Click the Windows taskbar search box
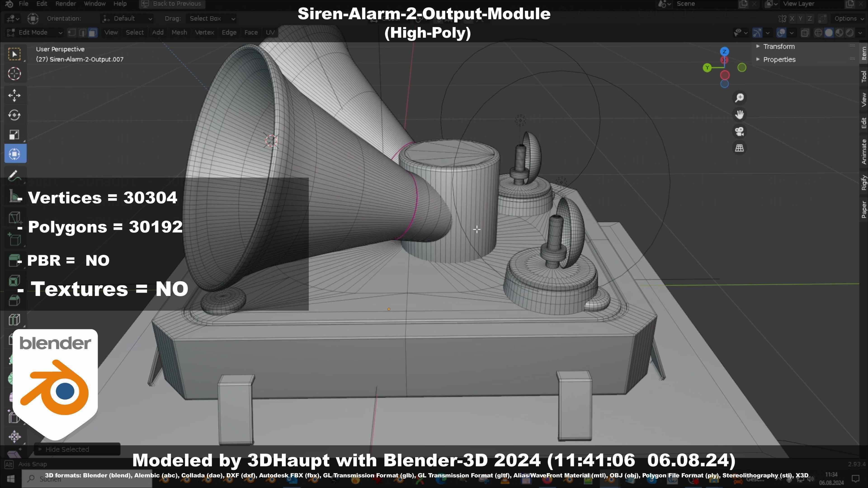The height and width of the screenshot is (488, 868). coord(87,479)
